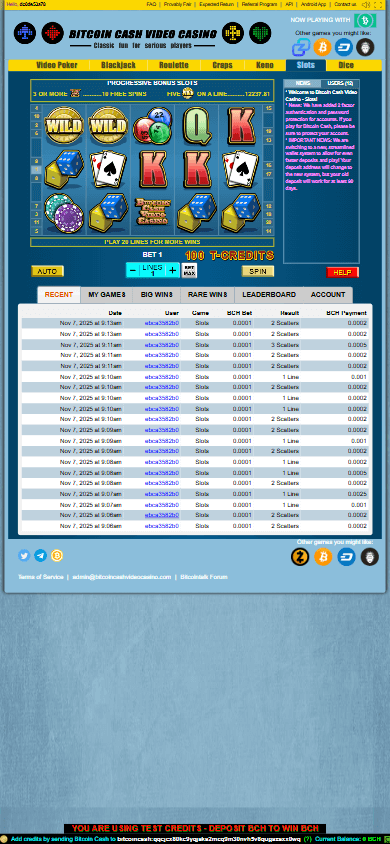This screenshot has width=390, height=844.
Task: Click the 'BCH Payment' column header
Action: [346, 312]
